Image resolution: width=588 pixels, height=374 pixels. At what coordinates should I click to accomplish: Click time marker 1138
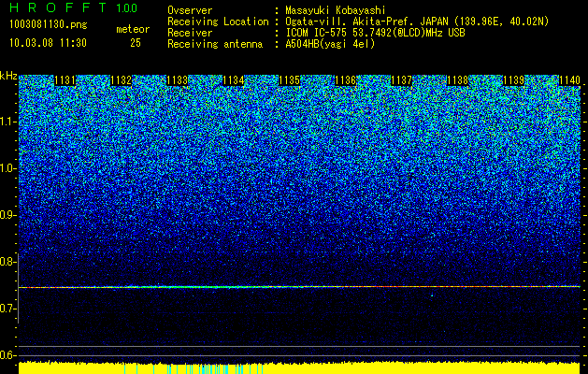tap(457, 80)
